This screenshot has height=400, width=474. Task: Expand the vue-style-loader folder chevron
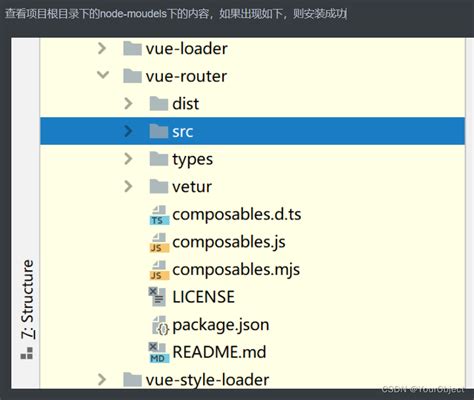tap(102, 380)
